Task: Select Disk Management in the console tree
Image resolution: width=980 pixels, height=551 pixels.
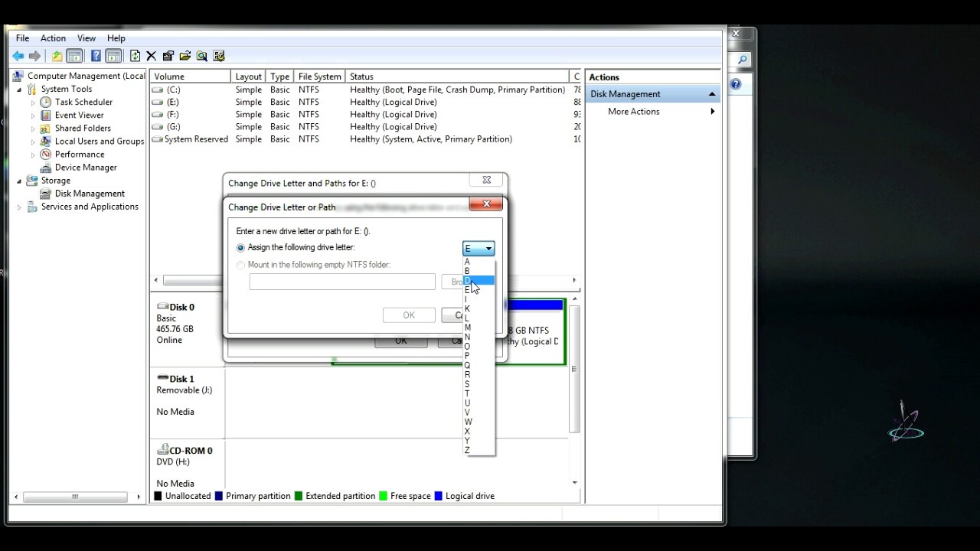Action: coord(90,194)
